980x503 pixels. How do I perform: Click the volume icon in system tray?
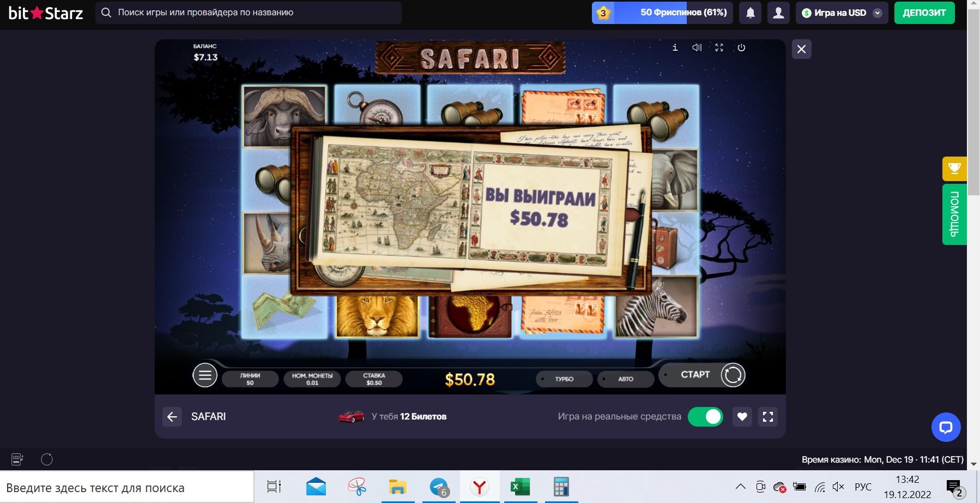[x=838, y=487]
